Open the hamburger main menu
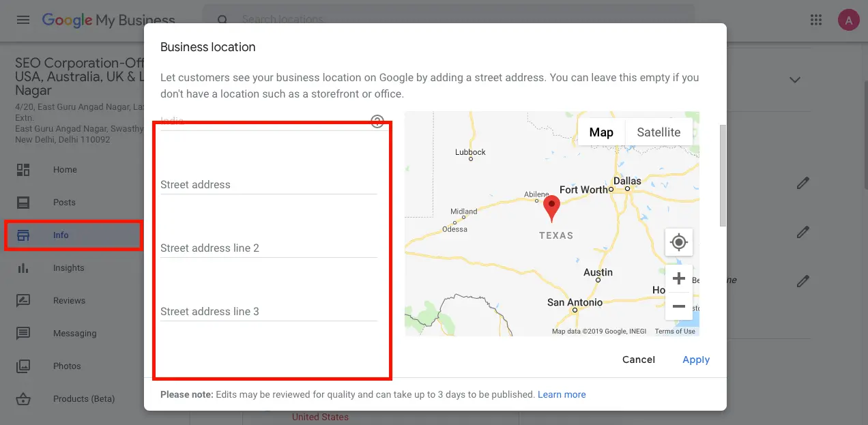Image resolution: width=868 pixels, height=425 pixels. click(x=23, y=20)
